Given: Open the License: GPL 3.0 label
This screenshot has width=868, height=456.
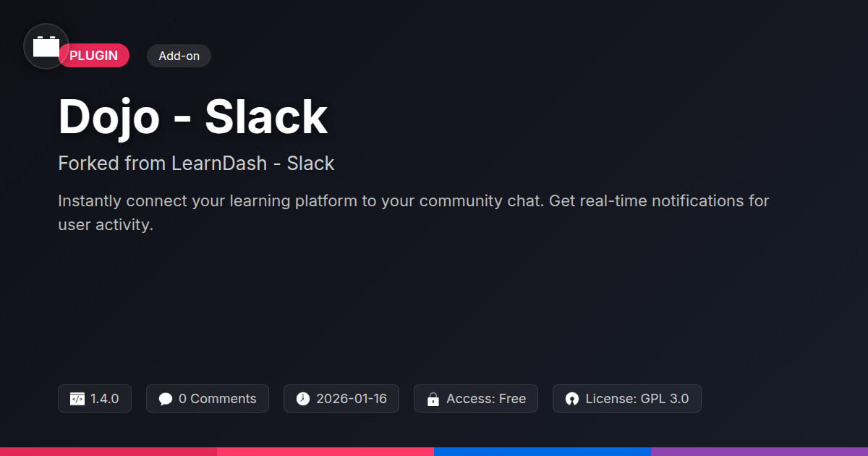Looking at the screenshot, I should tap(637, 399).
